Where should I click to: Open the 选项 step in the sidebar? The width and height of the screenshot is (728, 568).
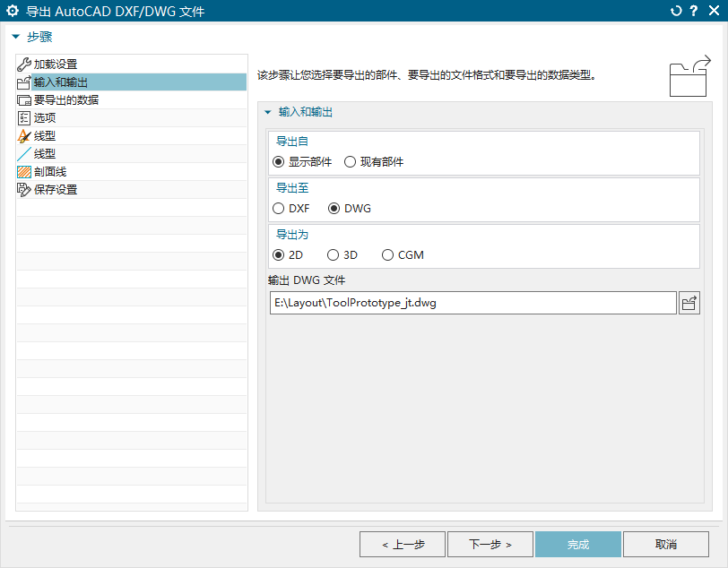45,117
